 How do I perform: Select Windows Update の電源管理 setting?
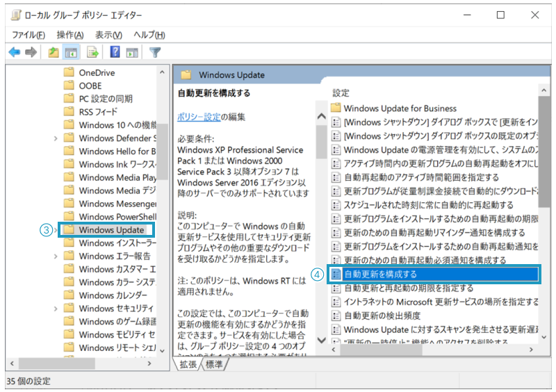click(441, 149)
